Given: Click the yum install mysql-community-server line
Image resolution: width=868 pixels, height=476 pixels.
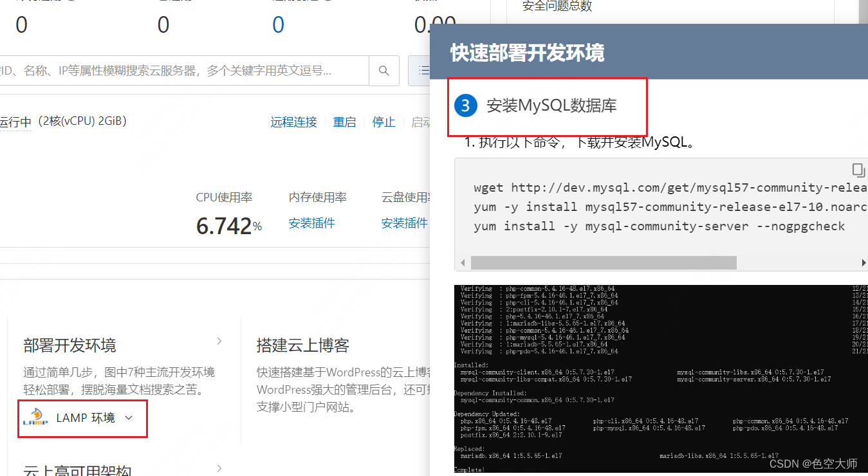Looking at the screenshot, I should pyautogui.click(x=659, y=226).
